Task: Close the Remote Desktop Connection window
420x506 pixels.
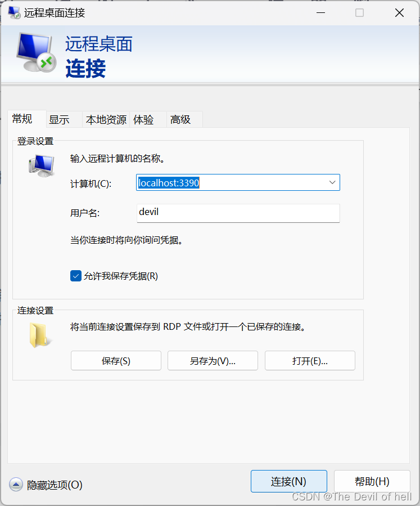Action: [399, 12]
